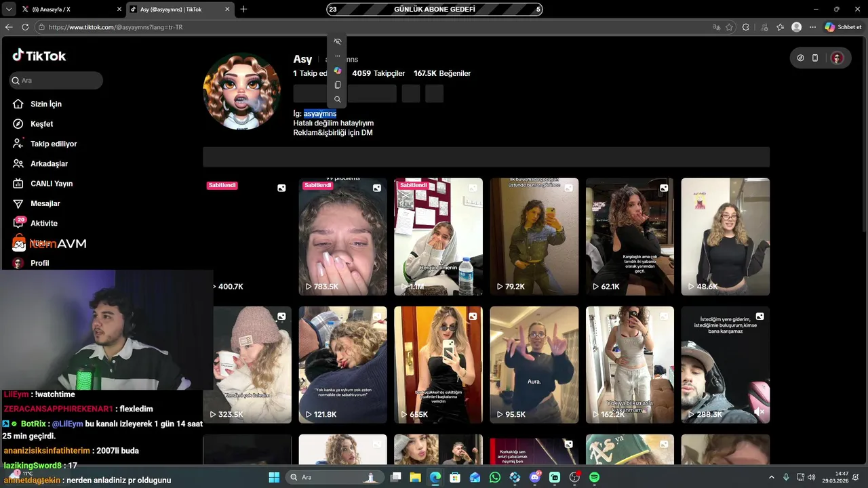Open browser extensions puzzle icon
The width and height of the screenshot is (868, 488).
click(x=746, y=27)
